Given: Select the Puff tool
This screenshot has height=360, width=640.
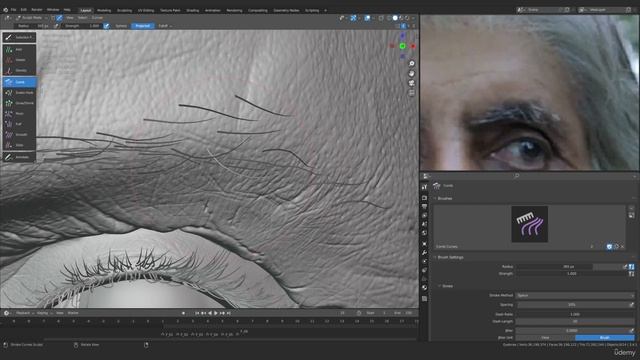Looking at the screenshot, I should (x=19, y=124).
